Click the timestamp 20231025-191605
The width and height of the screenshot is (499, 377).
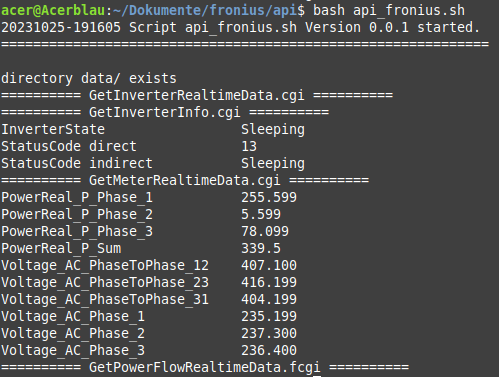coord(61,27)
